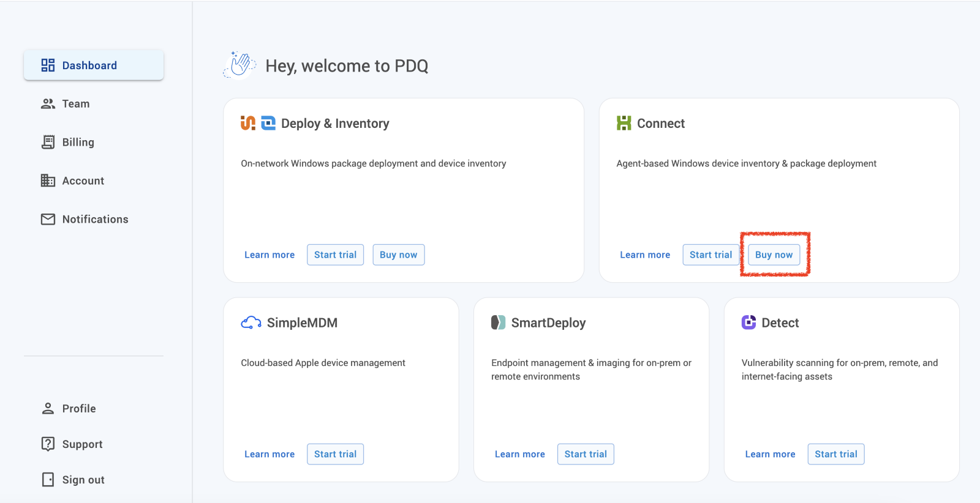Click the SimpleMDM cloud icon
Viewport: 980px width, 503px height.
point(251,322)
